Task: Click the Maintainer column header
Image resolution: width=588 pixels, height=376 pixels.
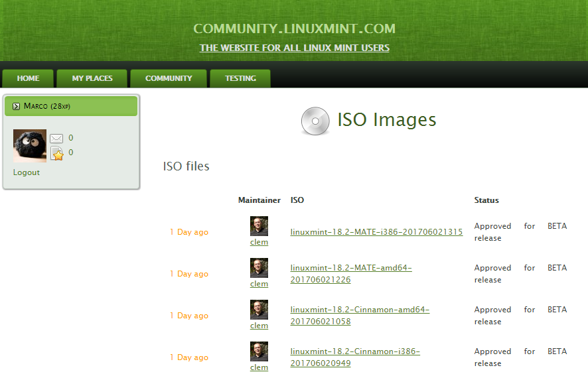Action: [259, 200]
